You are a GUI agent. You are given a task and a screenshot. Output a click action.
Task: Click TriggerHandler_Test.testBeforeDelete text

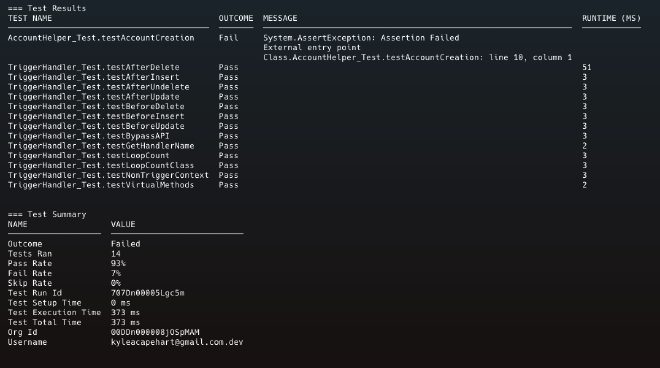[96, 107]
